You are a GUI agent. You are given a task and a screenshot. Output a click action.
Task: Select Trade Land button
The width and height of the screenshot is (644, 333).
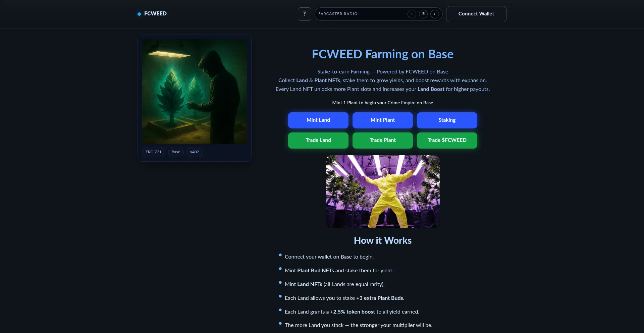tap(318, 140)
